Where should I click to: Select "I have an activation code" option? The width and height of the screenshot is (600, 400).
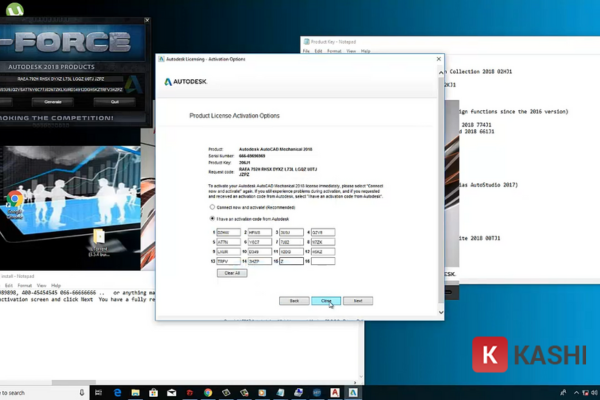211,218
